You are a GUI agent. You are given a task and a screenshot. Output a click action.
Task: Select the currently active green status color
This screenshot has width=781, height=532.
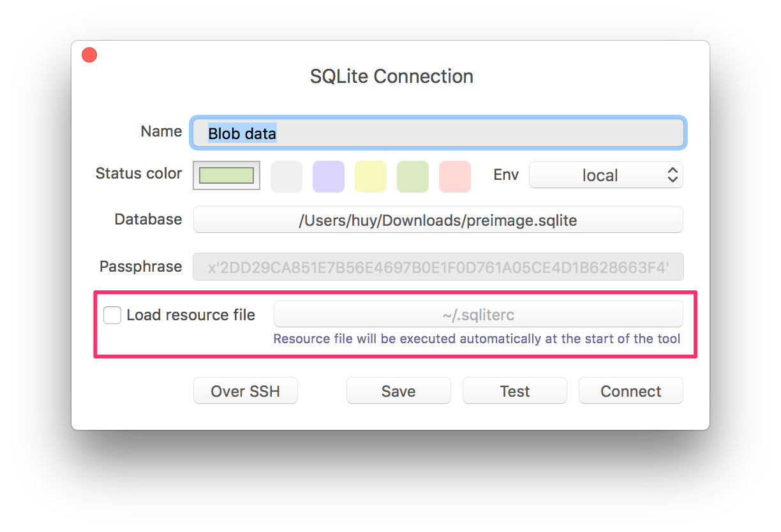pos(227,175)
